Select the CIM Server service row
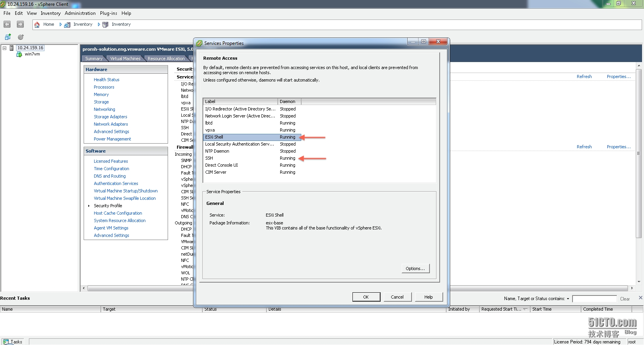 (252, 172)
